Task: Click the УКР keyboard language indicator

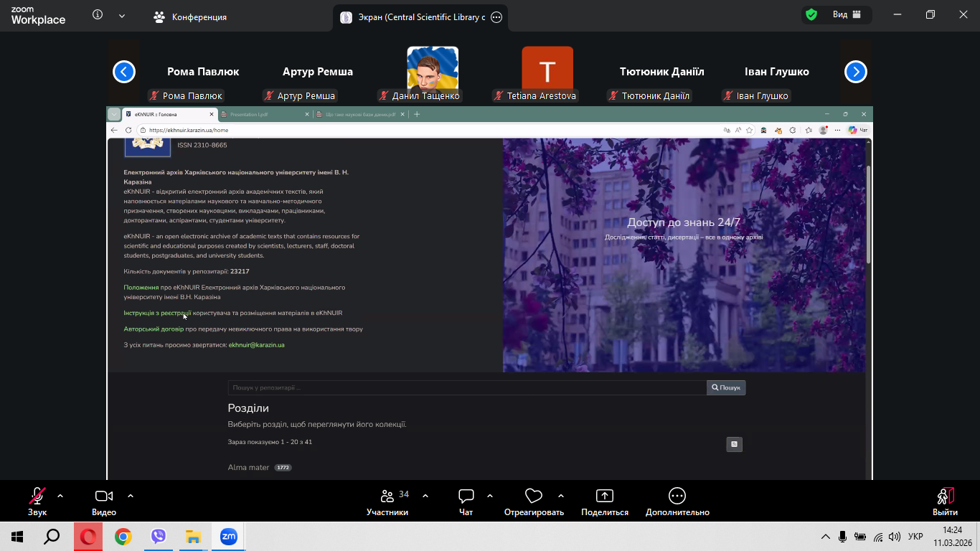Action: click(915, 537)
